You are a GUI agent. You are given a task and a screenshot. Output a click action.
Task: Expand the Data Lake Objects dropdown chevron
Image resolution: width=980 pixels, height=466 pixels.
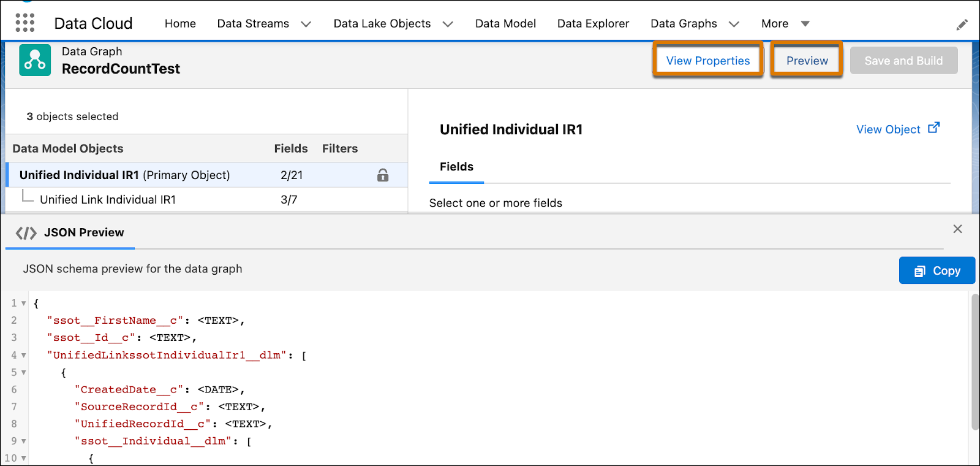(x=448, y=24)
